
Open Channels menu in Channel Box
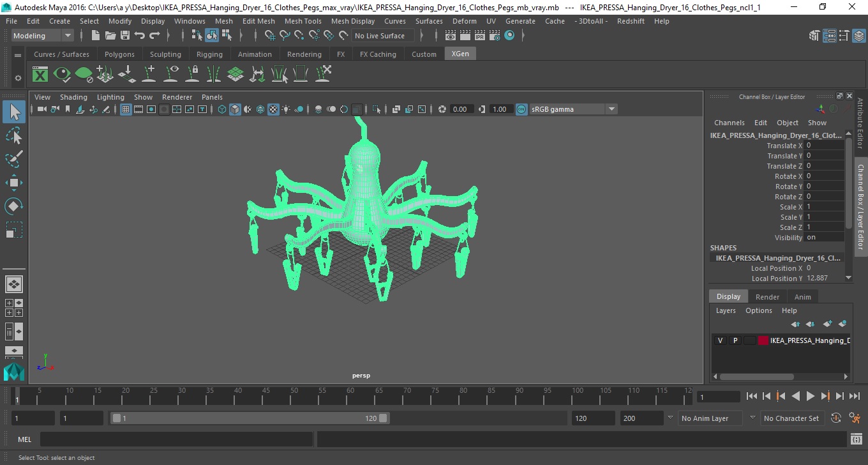point(729,123)
